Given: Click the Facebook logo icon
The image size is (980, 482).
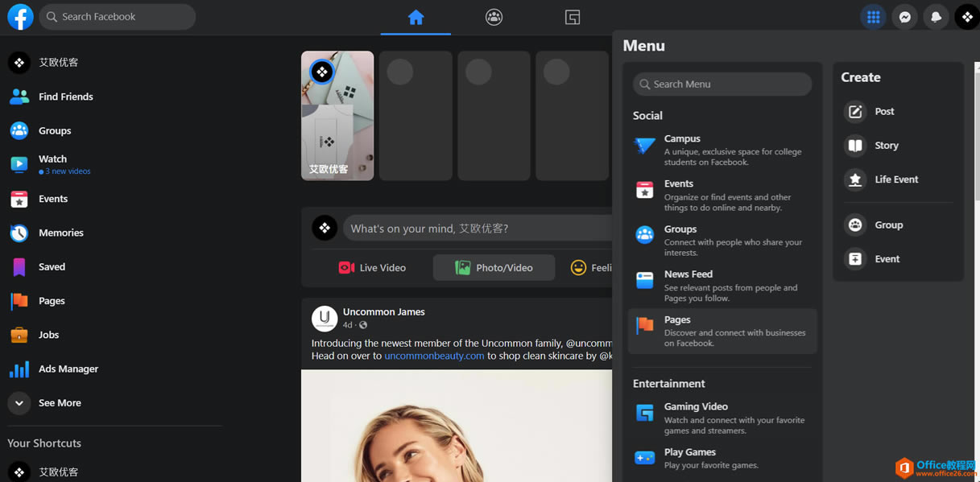Looking at the screenshot, I should 20,17.
